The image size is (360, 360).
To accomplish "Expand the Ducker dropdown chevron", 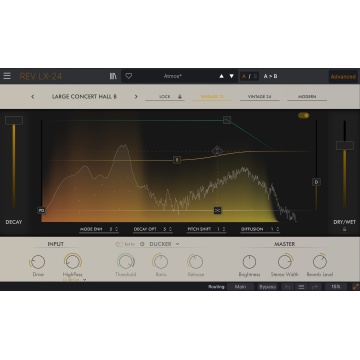I will [x=177, y=244].
